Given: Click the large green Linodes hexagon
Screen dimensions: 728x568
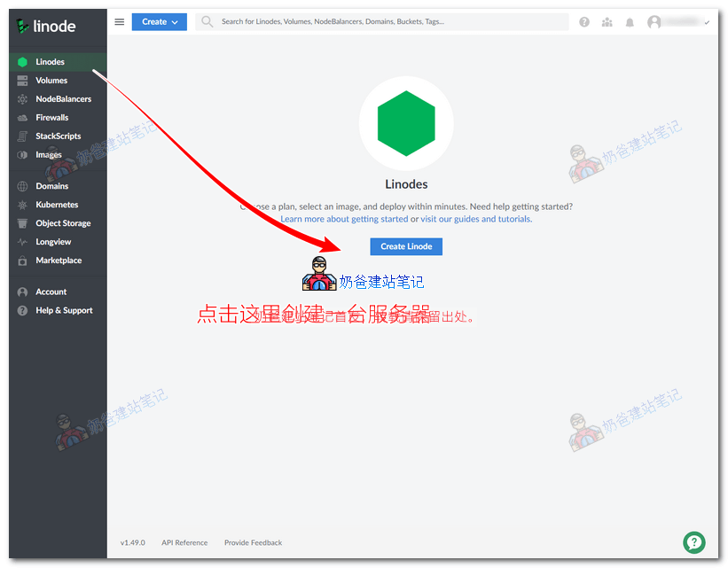Looking at the screenshot, I should point(406,123).
